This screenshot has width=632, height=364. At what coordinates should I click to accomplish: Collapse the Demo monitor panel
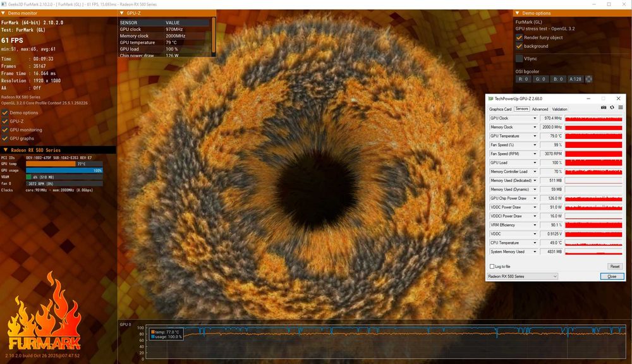coord(3,13)
